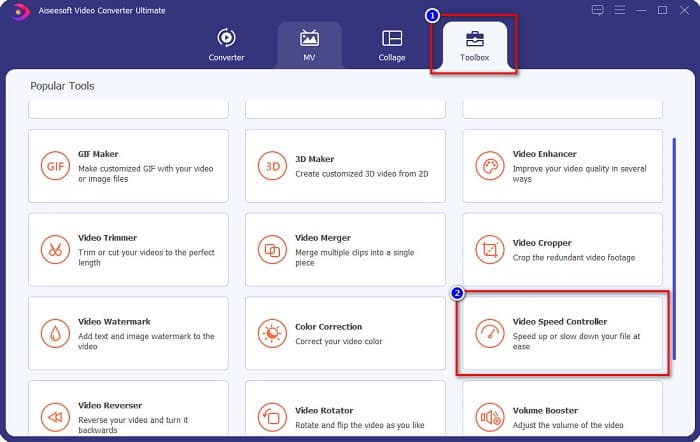This screenshot has height=442, width=700.
Task: Click 'Improve your video quality in several ways'
Action: (579, 174)
